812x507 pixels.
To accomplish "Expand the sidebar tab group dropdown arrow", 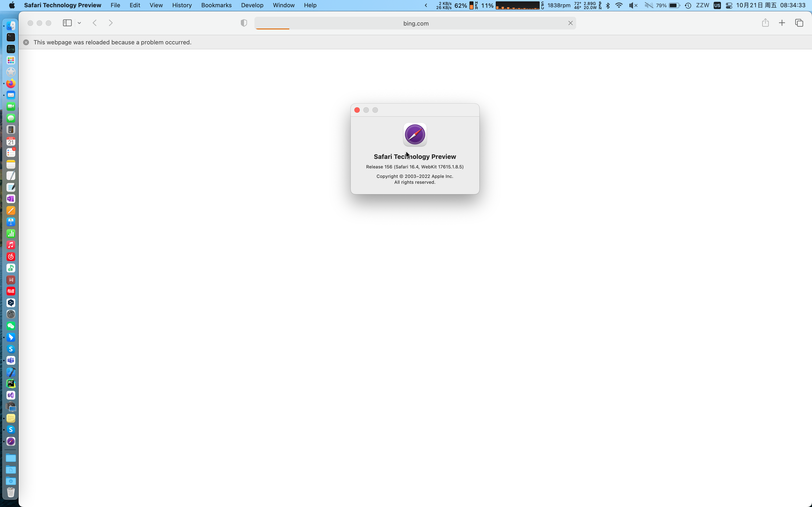I will click(x=79, y=23).
